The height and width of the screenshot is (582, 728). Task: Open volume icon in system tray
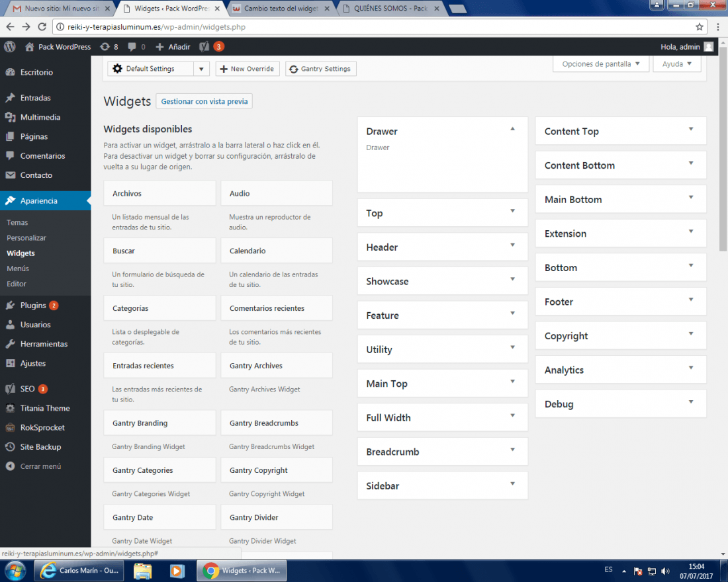pyautogui.click(x=665, y=571)
